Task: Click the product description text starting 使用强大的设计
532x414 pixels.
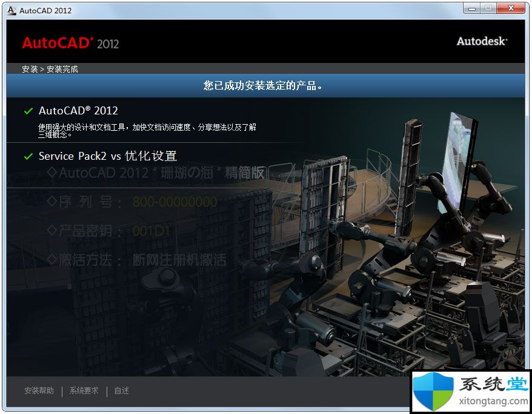Action: (x=147, y=130)
